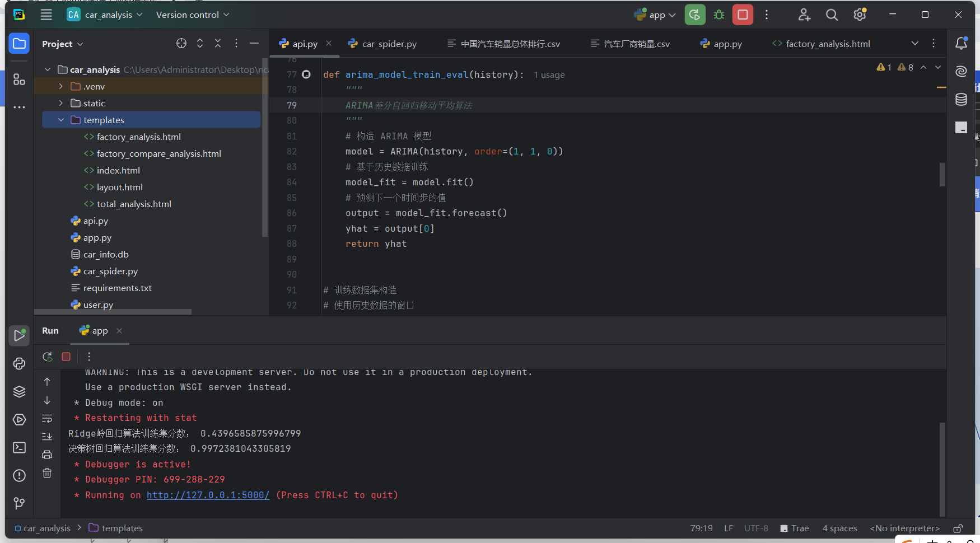Open the Git version control tool window
980x543 pixels.
(19, 503)
